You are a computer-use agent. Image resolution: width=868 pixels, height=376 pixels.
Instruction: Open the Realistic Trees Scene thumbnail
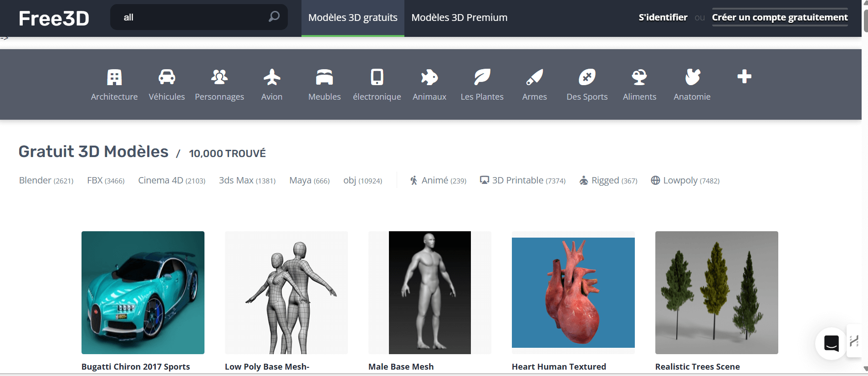click(x=717, y=293)
